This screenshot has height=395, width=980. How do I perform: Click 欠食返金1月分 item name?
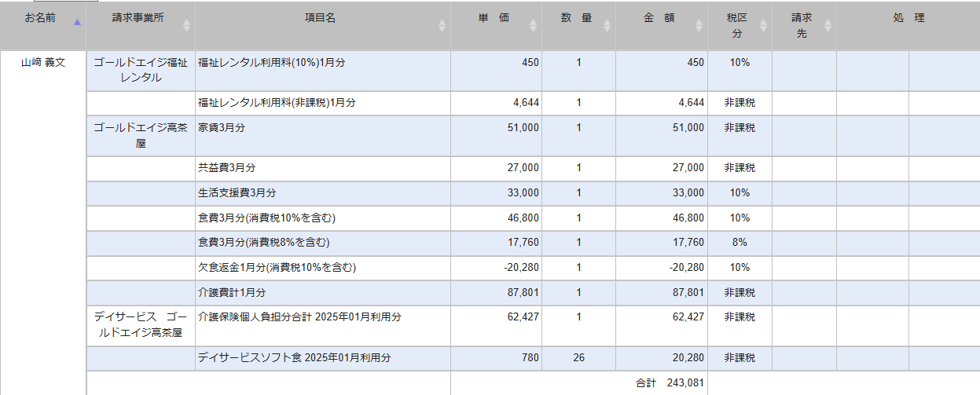tap(277, 268)
